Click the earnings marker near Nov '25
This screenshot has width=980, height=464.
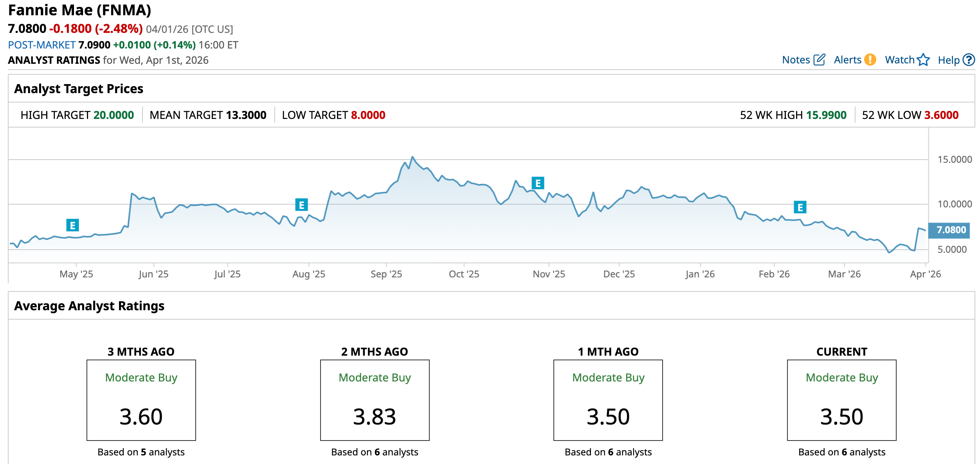(x=538, y=183)
